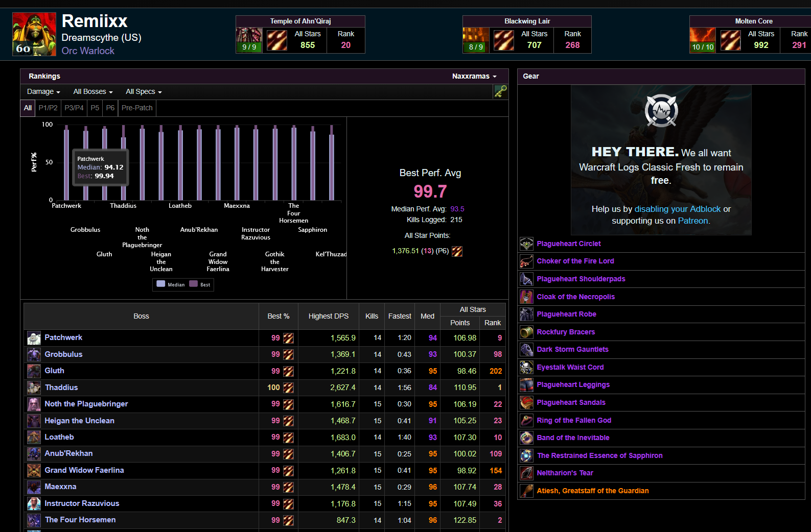Sort the table by Best % column

279,316
